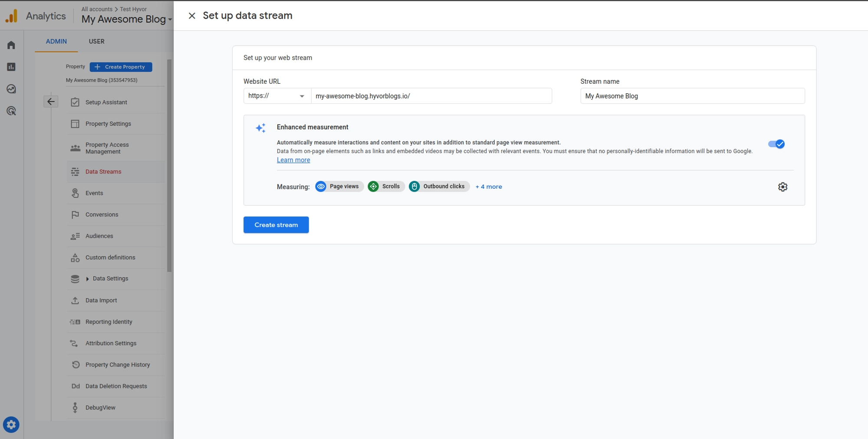
Task: Click All accounts breadcrumb
Action: pos(97,9)
